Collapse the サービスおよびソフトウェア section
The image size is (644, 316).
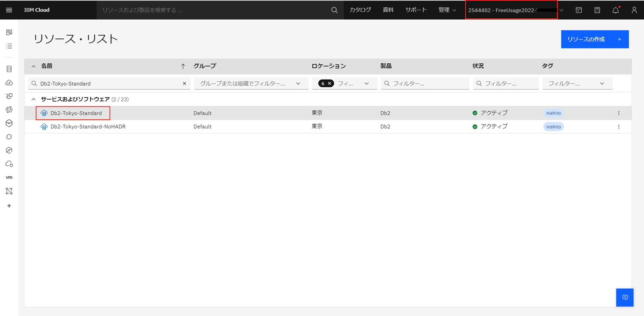(33, 99)
